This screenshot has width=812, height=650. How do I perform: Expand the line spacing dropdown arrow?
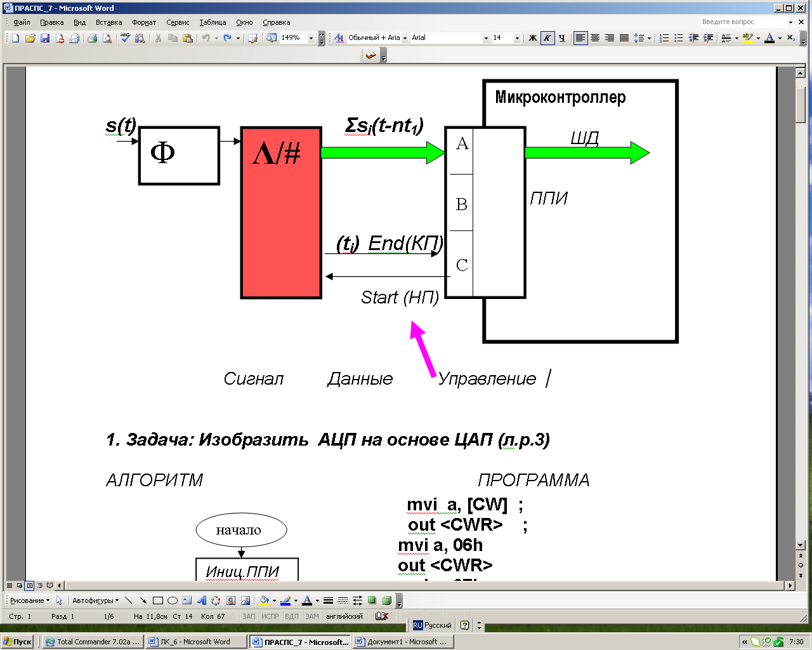pos(649,38)
